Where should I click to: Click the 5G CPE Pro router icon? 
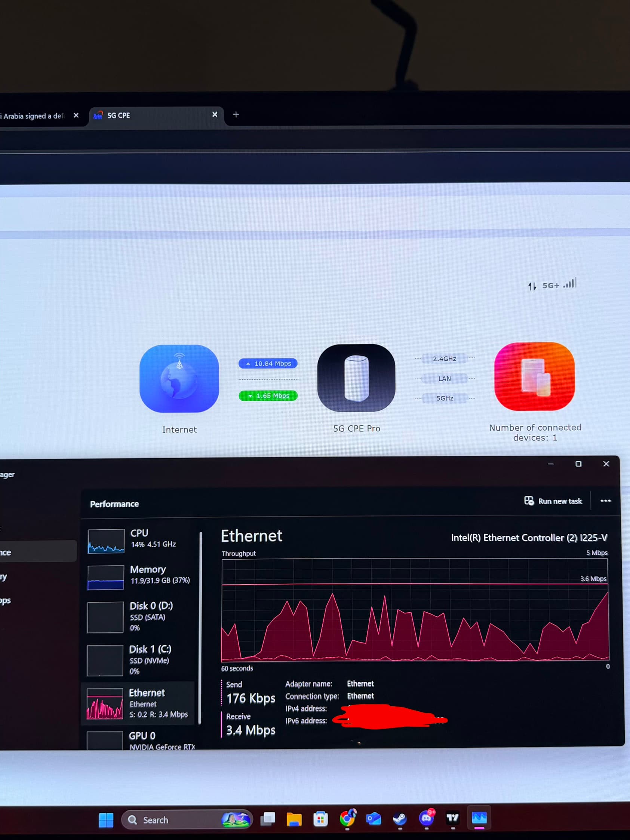pos(356,378)
